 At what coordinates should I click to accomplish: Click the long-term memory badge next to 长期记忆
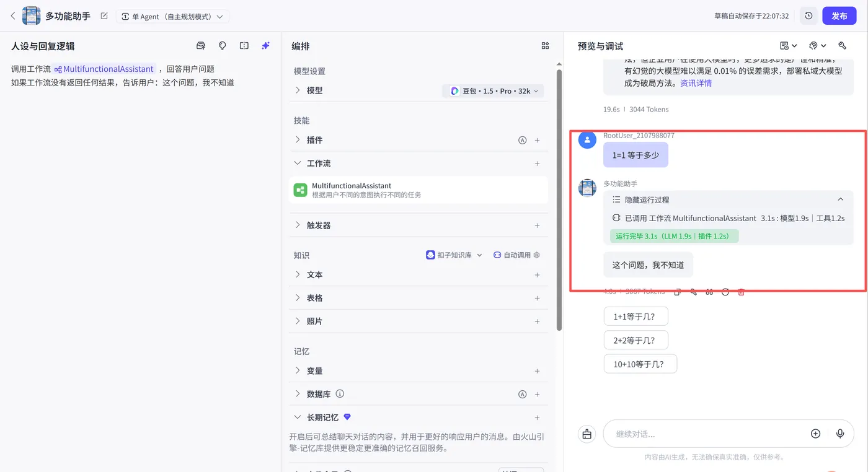[347, 417]
